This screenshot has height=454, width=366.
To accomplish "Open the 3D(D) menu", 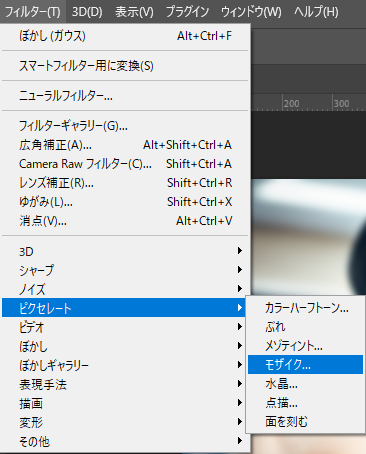I will (87, 12).
